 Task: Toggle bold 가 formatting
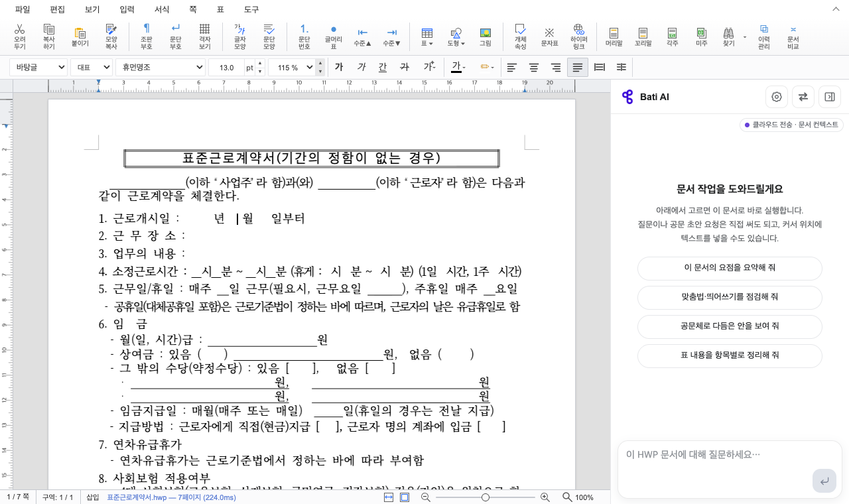click(x=339, y=67)
